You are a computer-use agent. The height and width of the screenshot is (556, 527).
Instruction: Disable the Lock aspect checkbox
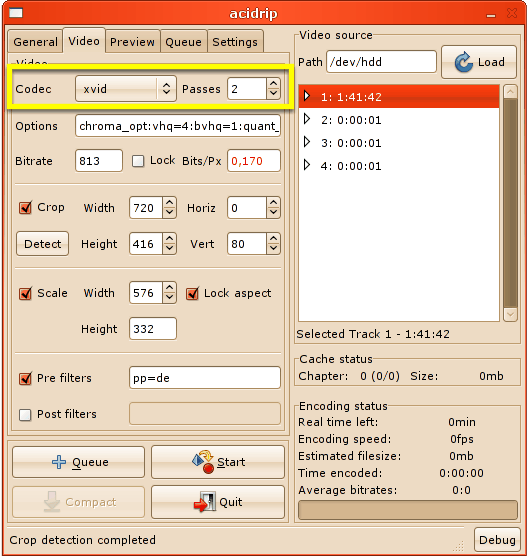click(x=192, y=293)
